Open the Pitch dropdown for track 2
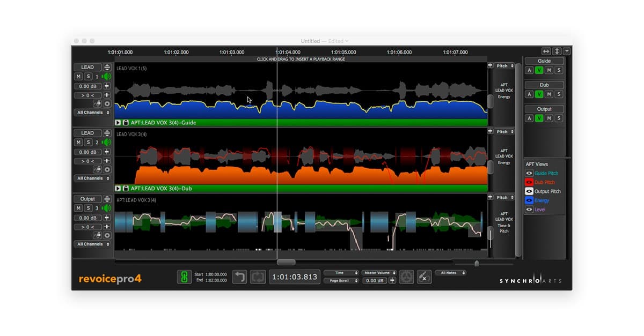The image size is (644, 336). tap(504, 131)
